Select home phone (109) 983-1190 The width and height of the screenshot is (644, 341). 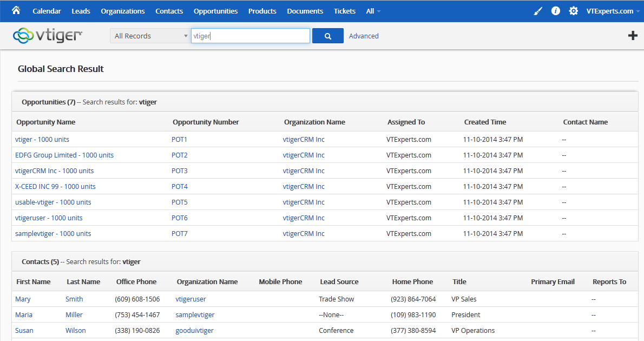coord(413,314)
